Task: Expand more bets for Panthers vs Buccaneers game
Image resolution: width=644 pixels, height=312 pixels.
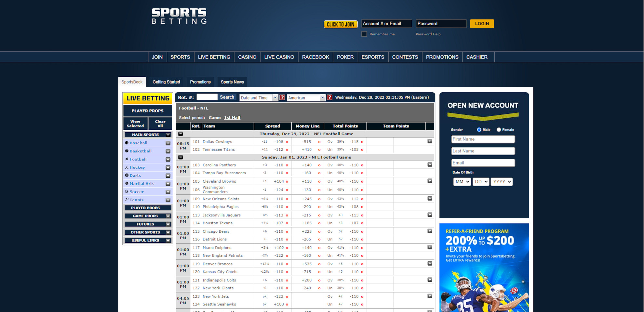Action: pos(430,165)
